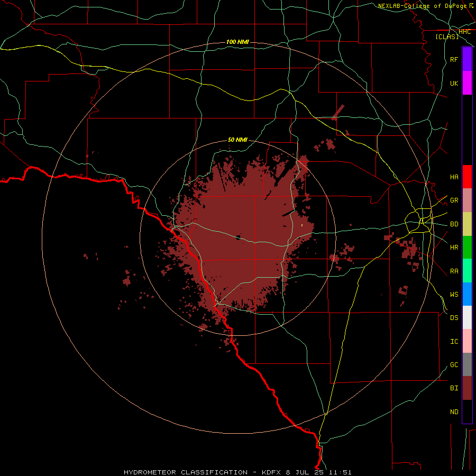Click the HYDROMETEOR CLASSIFICATION title text
476x476 pixels.
tap(186, 472)
